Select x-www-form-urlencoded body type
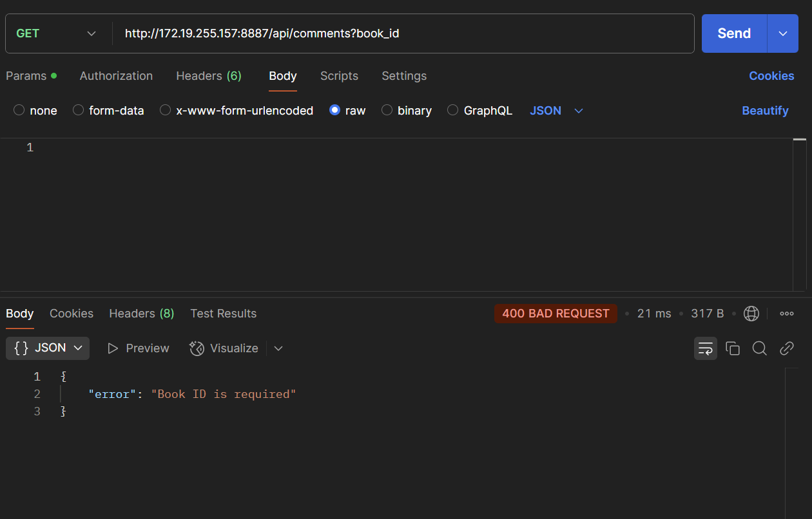 166,110
